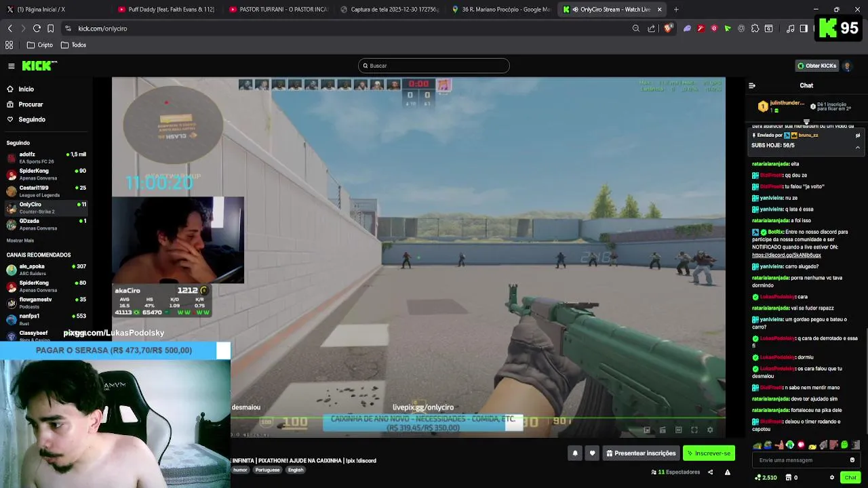Share the stream via share icon
The height and width of the screenshot is (488, 868).
coord(710,472)
